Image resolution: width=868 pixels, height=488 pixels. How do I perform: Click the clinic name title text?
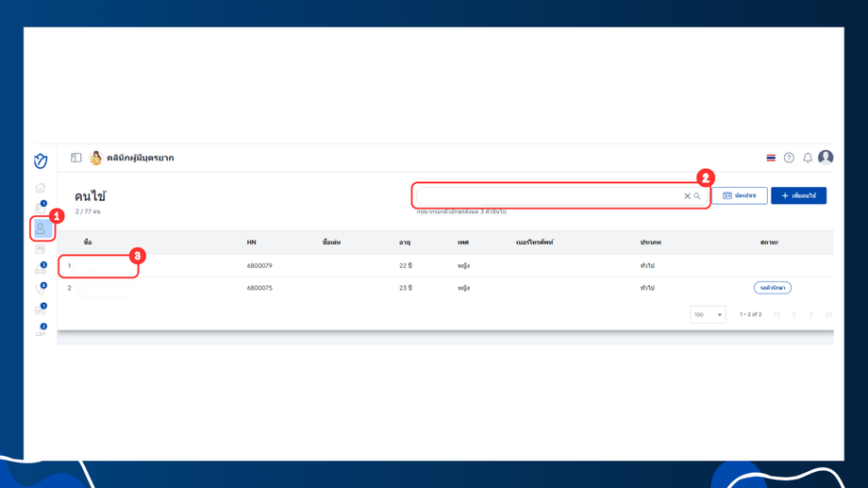point(140,158)
